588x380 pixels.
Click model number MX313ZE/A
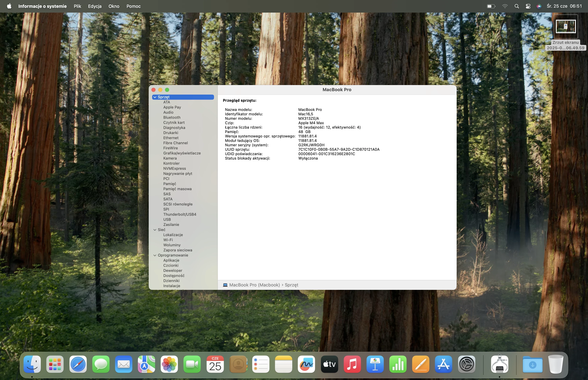click(308, 118)
